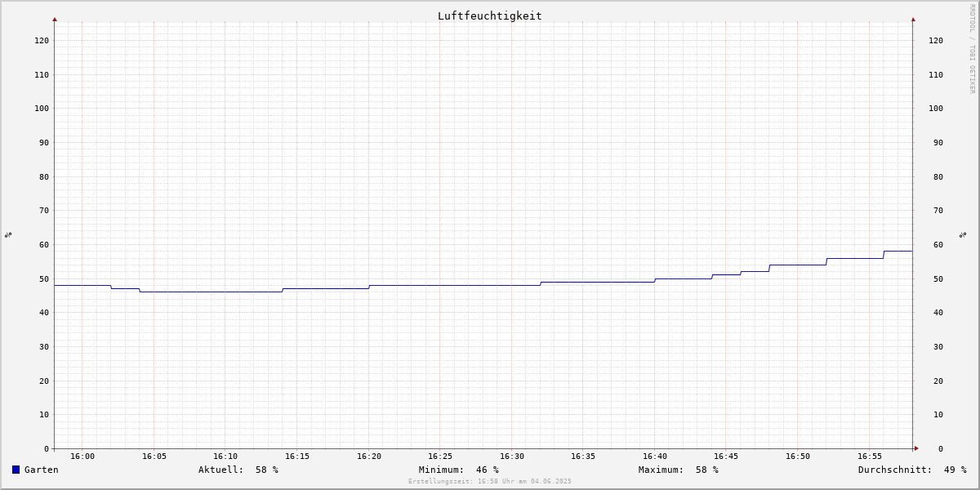Viewport: 980px width, 490px height.
Task: Click the 16:55 time axis label
Action: (870, 457)
